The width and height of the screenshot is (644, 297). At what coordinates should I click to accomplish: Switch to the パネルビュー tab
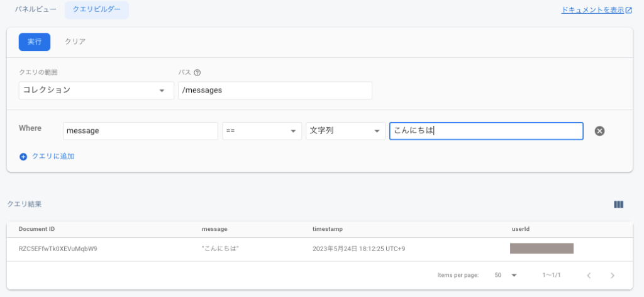point(35,10)
